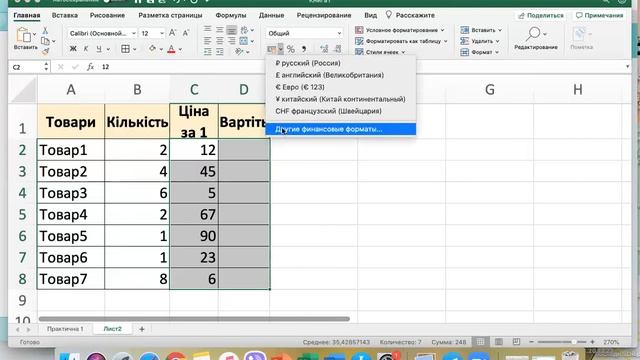Switch to Page Break preview in status bar

click(516, 342)
